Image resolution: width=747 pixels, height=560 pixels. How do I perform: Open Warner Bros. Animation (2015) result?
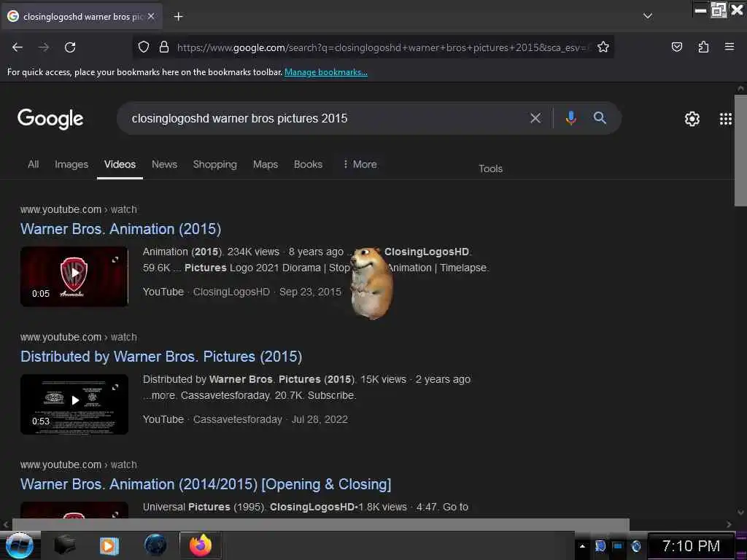tap(120, 229)
